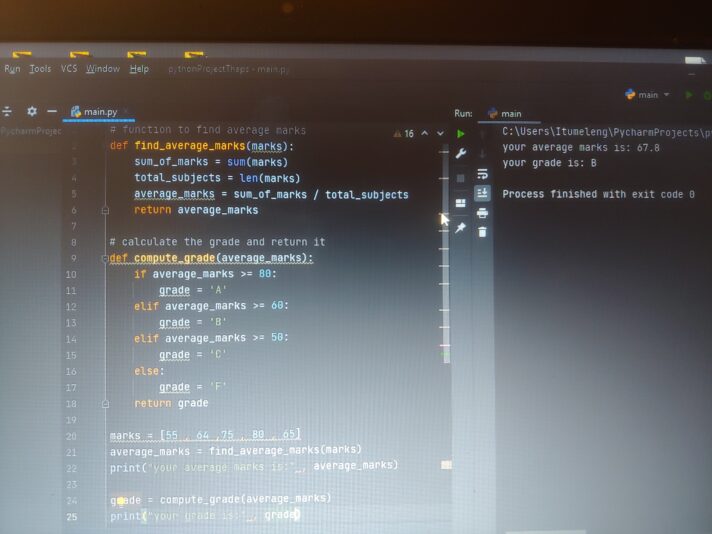Click the green Rerun button in Run panel

point(461,133)
